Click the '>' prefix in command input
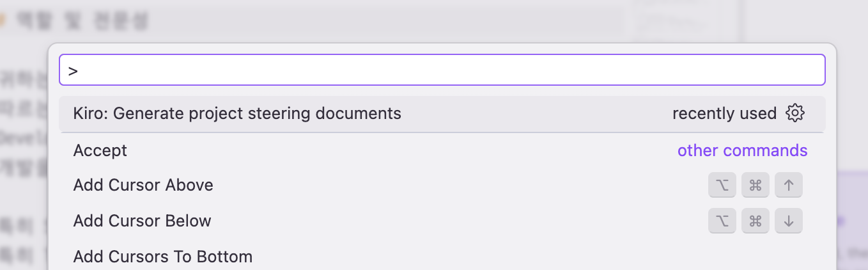 73,70
